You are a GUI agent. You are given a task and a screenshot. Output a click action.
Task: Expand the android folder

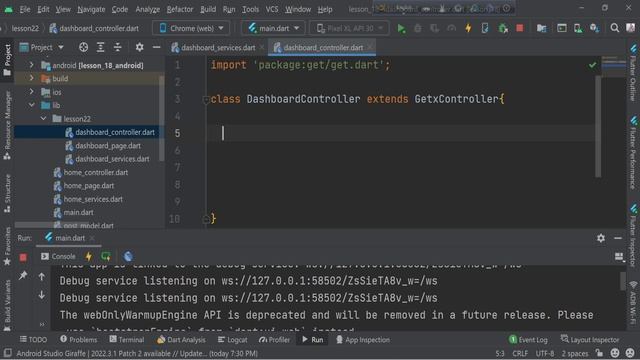(x=31, y=65)
